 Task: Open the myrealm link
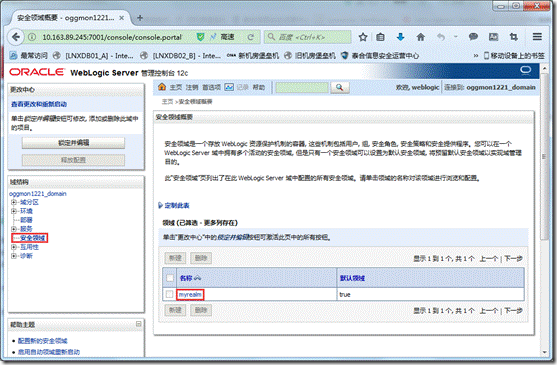click(x=190, y=295)
